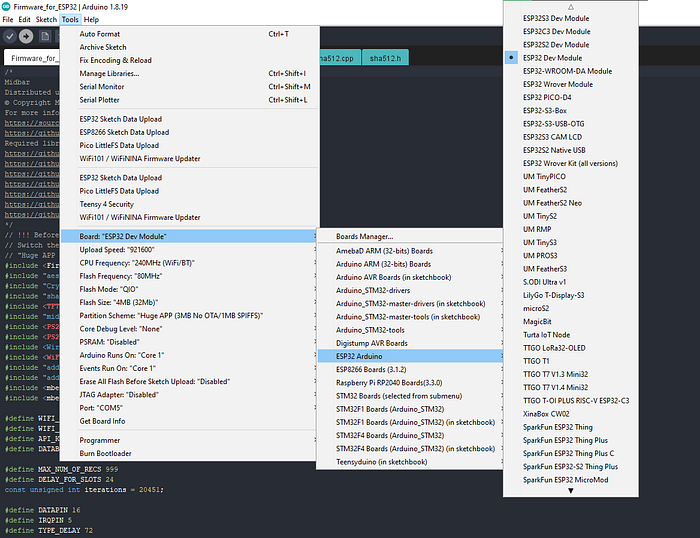
Task: Open the Help menu
Action: pos(91,19)
